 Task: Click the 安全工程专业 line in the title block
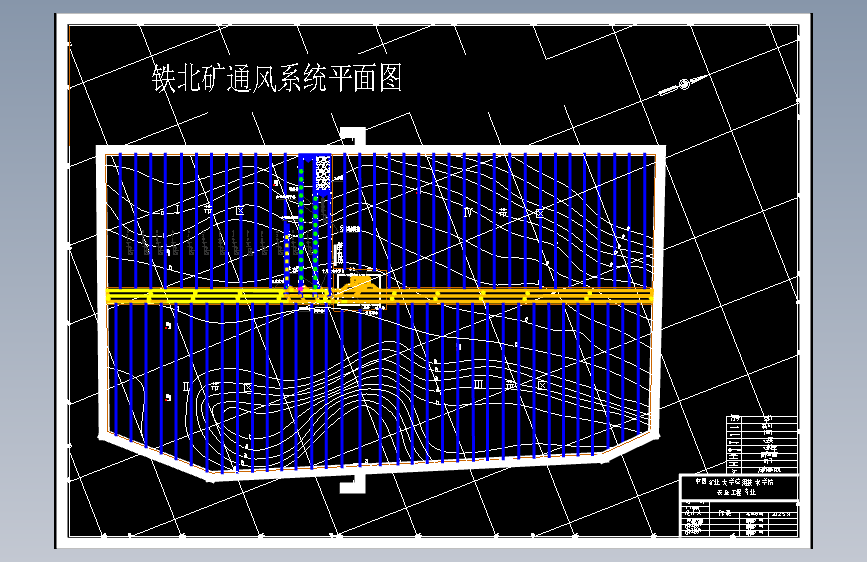pyautogui.click(x=736, y=492)
